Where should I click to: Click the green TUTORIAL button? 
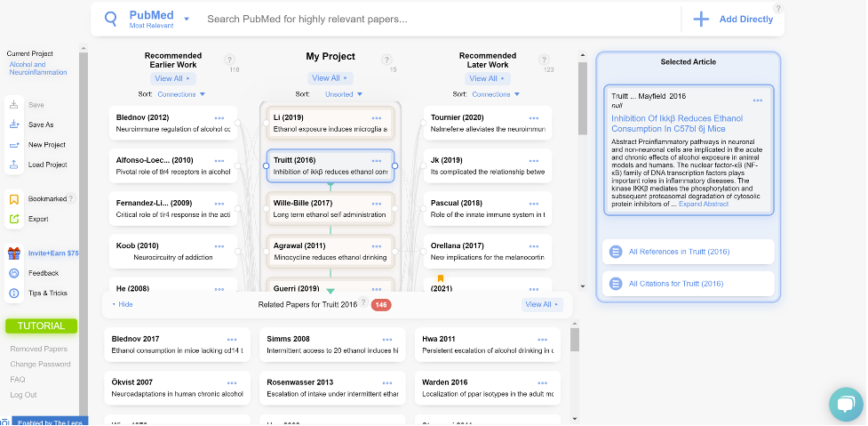[41, 326]
